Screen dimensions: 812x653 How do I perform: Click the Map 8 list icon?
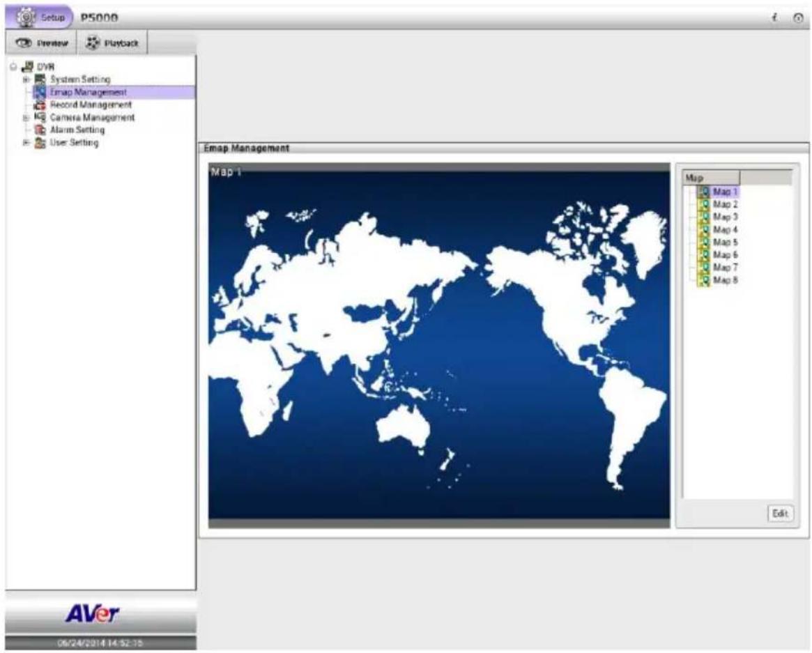click(704, 280)
